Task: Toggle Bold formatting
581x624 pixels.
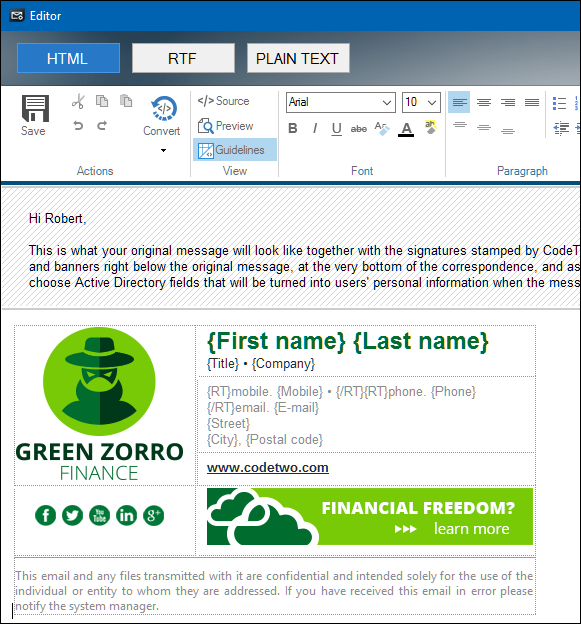Action: pyautogui.click(x=293, y=128)
